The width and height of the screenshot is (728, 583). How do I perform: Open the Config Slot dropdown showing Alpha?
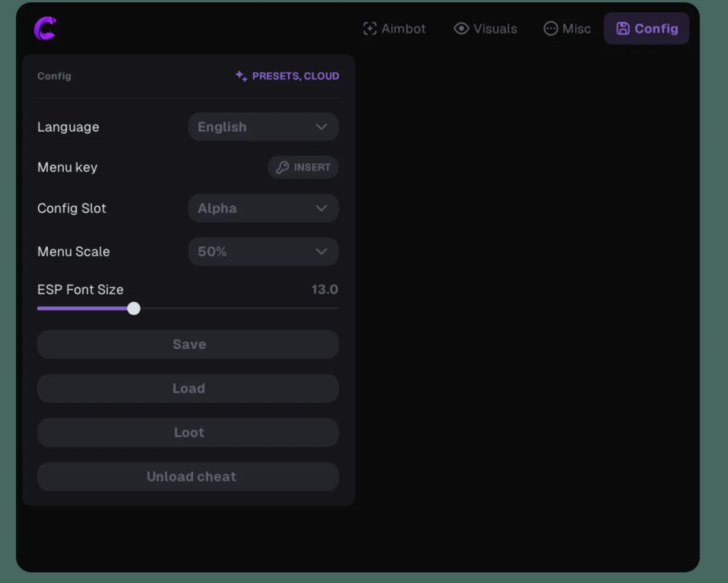[x=263, y=208]
